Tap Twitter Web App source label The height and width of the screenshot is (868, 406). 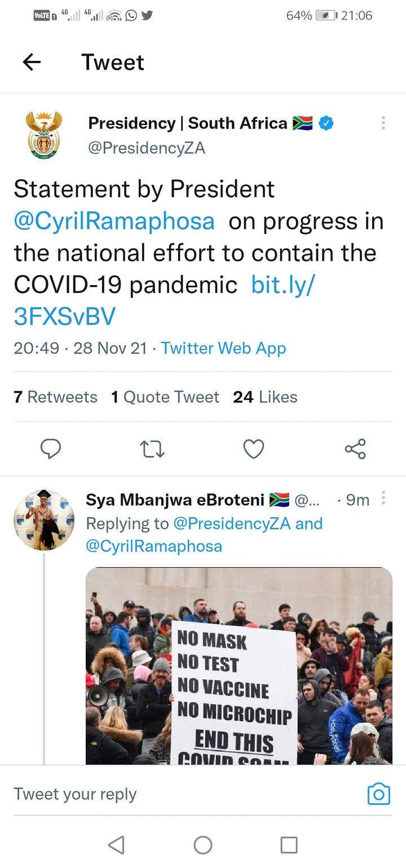(223, 348)
